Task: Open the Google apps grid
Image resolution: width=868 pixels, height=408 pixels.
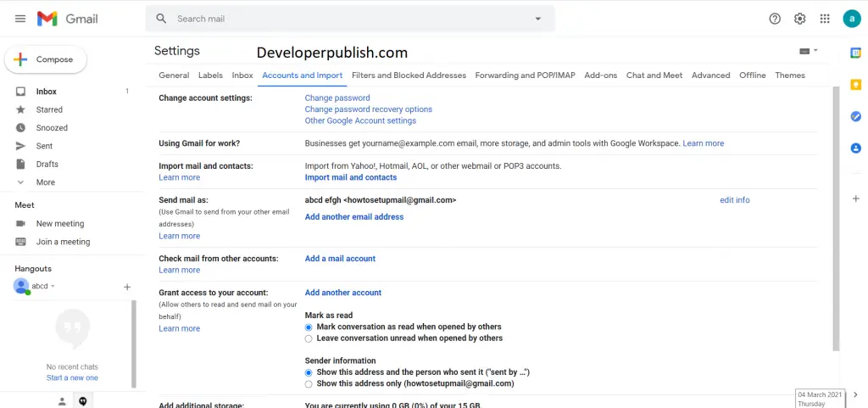Action: [825, 19]
